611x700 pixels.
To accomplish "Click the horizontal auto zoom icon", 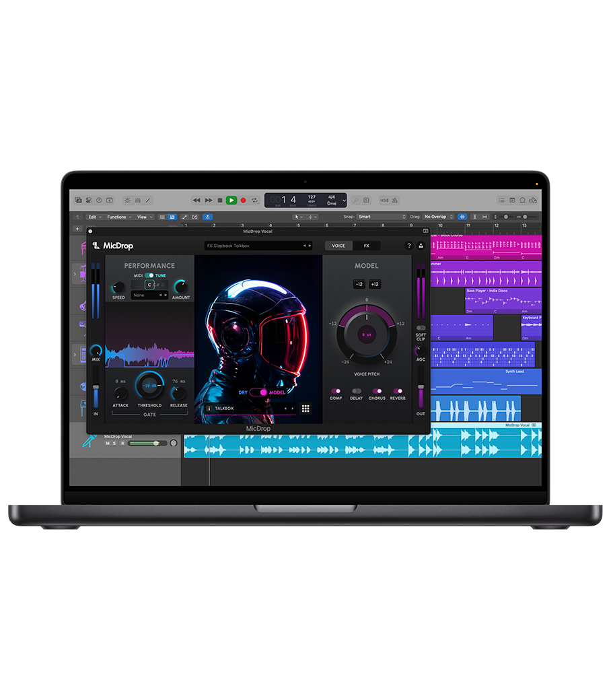I will click(484, 217).
